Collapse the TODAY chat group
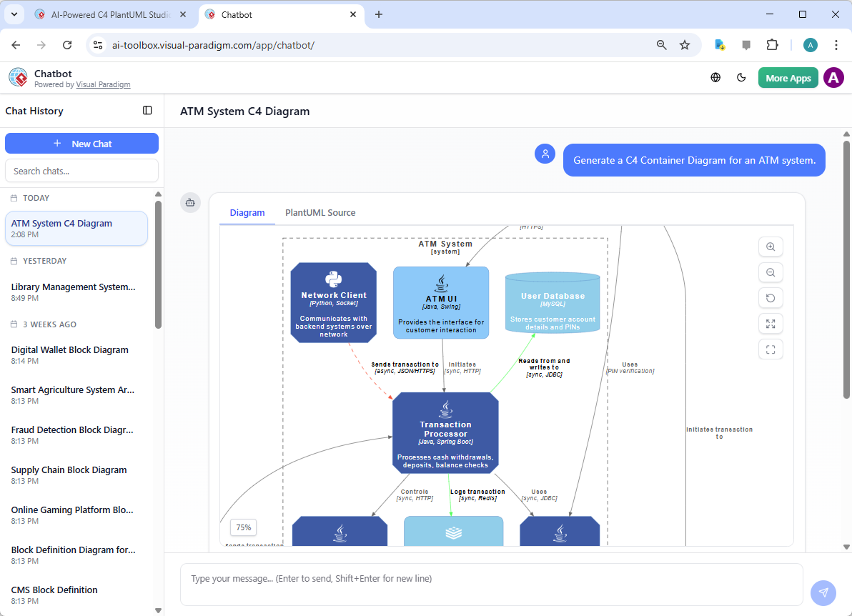The width and height of the screenshot is (852, 616). pyautogui.click(x=34, y=198)
